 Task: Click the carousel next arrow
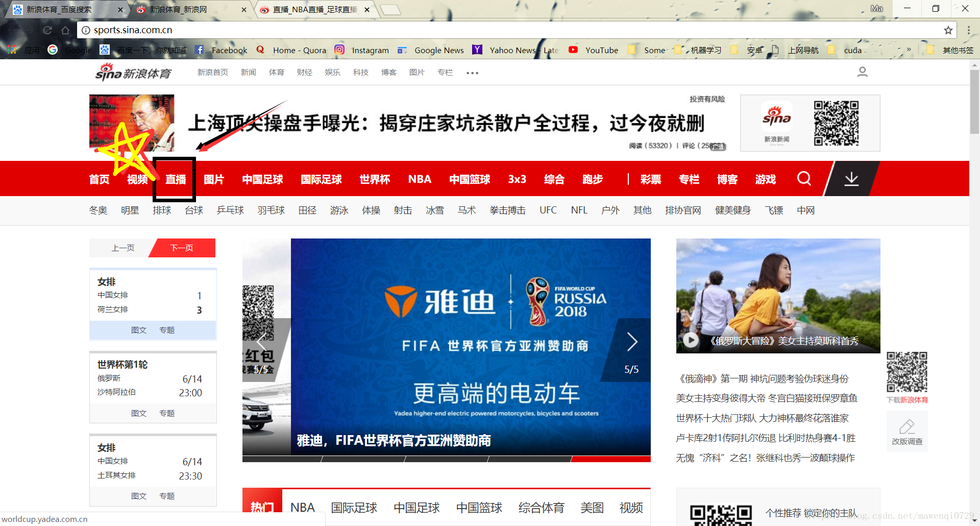[632, 342]
